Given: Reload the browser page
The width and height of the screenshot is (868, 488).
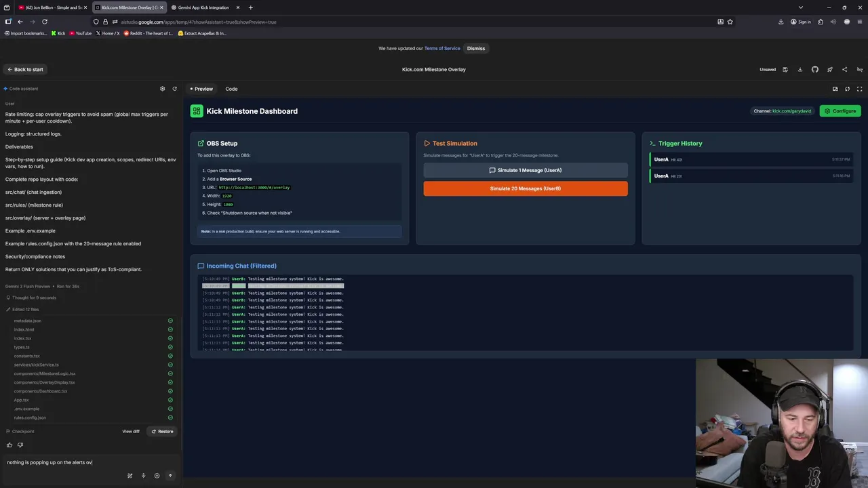Looking at the screenshot, I should click(45, 22).
